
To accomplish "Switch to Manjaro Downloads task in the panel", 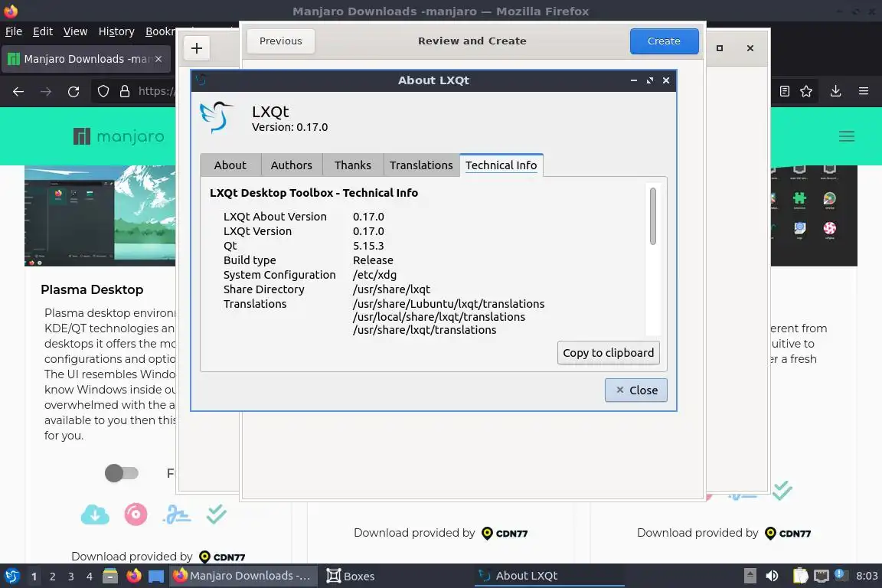I will [243, 576].
